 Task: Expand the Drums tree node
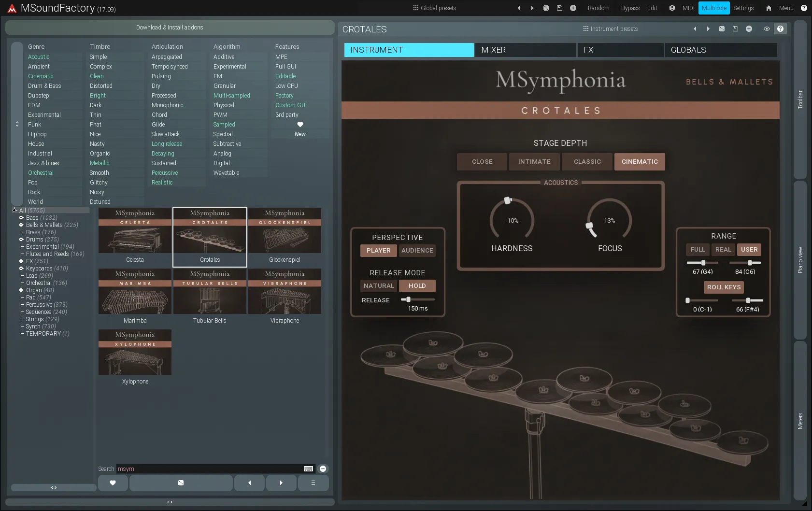pyautogui.click(x=21, y=240)
